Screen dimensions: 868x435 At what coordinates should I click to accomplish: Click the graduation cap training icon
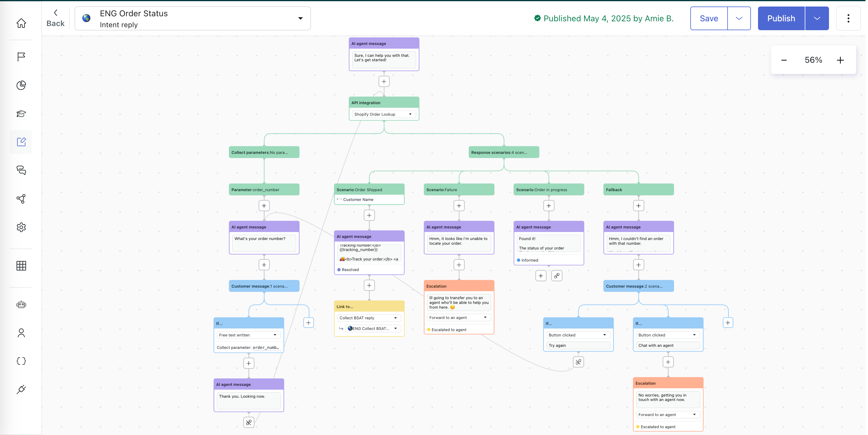click(x=21, y=114)
